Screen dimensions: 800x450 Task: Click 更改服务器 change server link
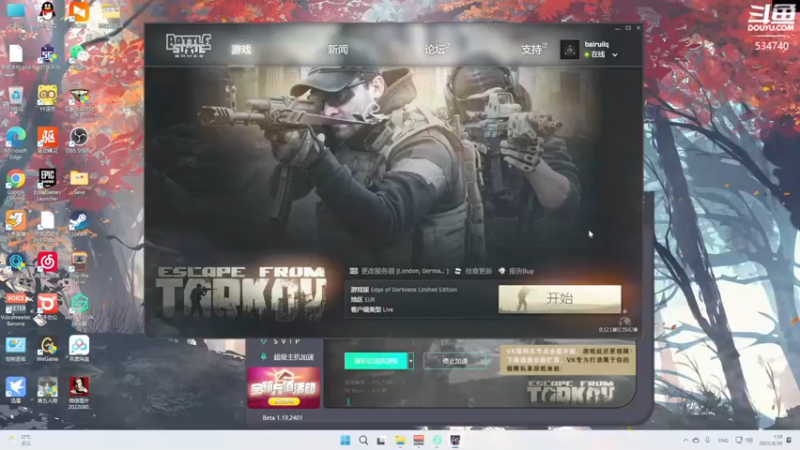click(399, 271)
